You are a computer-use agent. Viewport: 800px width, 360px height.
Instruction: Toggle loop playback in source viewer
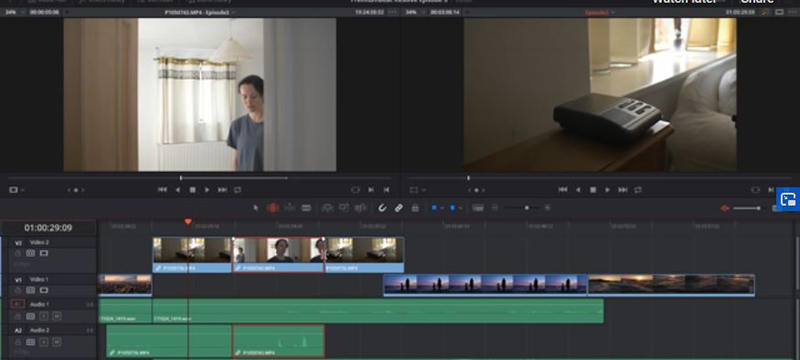coord(238,190)
